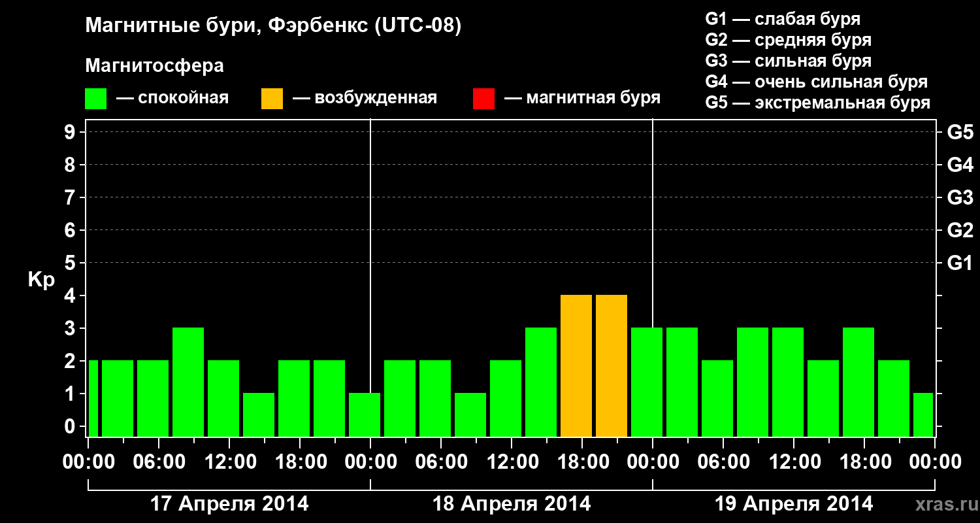Click the 'G4 — очень сильная буря' line
The height and width of the screenshot is (523, 980).
pyautogui.click(x=817, y=82)
